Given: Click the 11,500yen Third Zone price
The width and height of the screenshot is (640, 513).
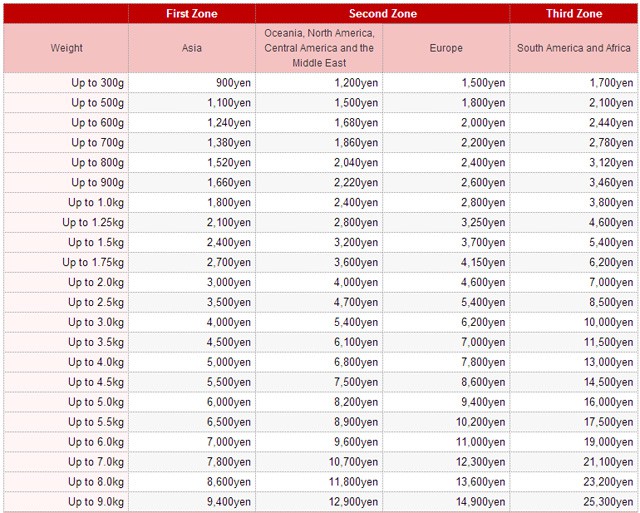Looking at the screenshot, I should 609,343.
